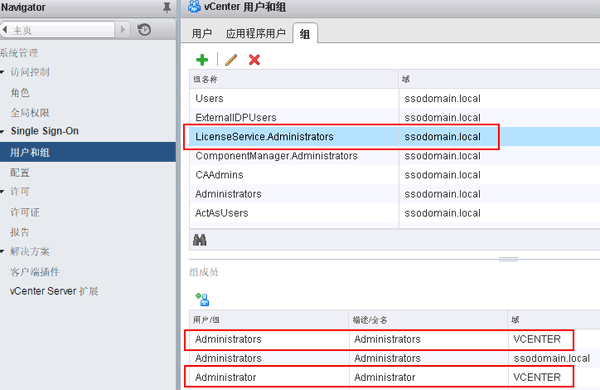
Task: Click the 访问控制 heading
Action: tap(30, 72)
